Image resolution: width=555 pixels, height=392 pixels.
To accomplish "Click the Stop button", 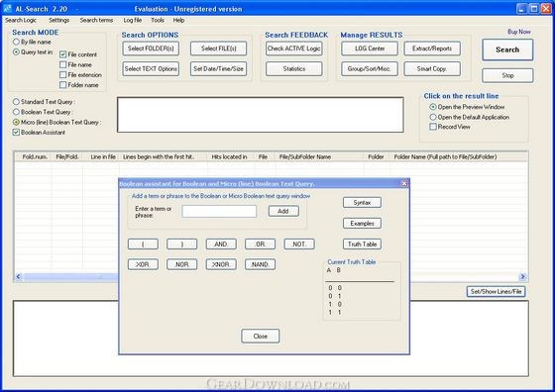I will [x=507, y=75].
